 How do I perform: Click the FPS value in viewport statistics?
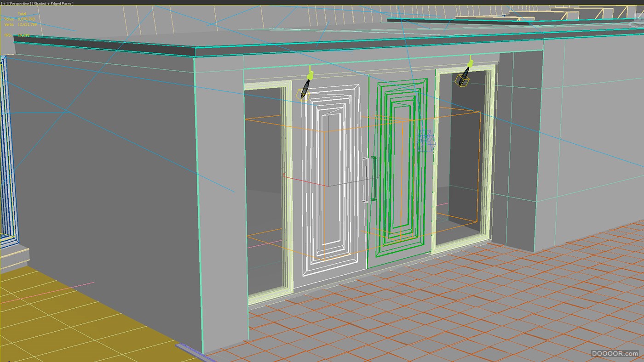point(24,35)
